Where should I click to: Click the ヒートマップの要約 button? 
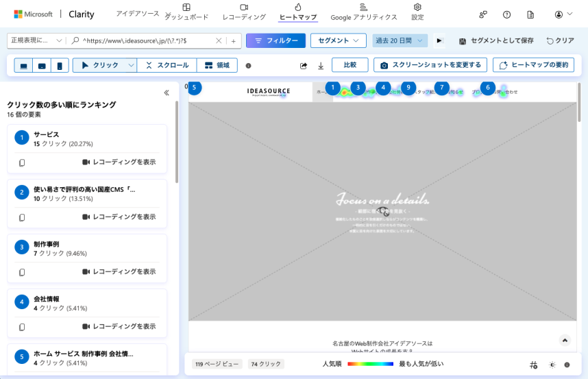532,65
